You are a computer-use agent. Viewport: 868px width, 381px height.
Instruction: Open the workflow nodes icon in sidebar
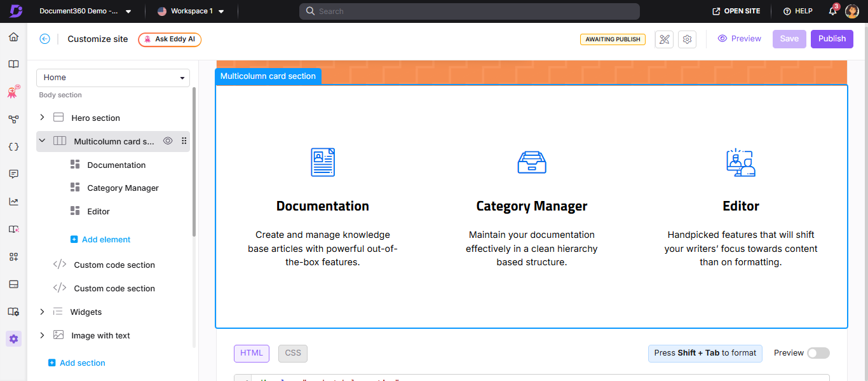(x=13, y=119)
